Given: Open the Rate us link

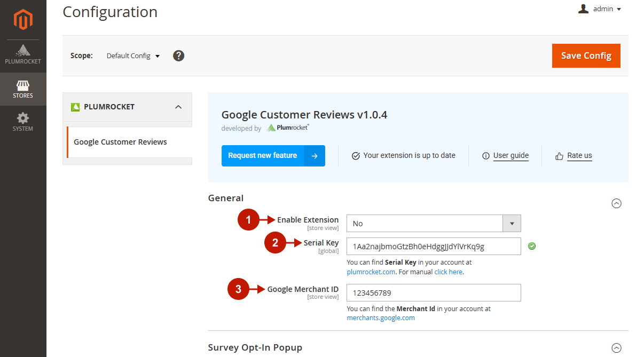Looking at the screenshot, I should 579,156.
